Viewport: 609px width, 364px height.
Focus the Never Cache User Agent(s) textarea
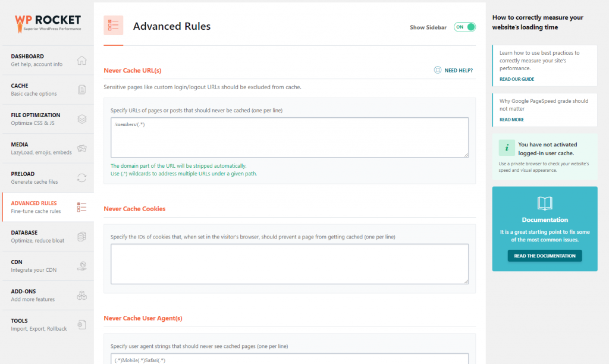(290, 359)
